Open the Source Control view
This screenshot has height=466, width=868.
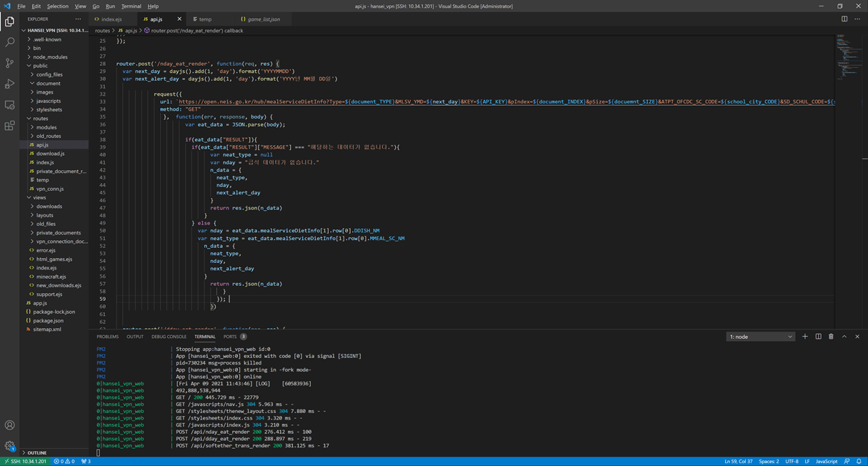coord(10,64)
